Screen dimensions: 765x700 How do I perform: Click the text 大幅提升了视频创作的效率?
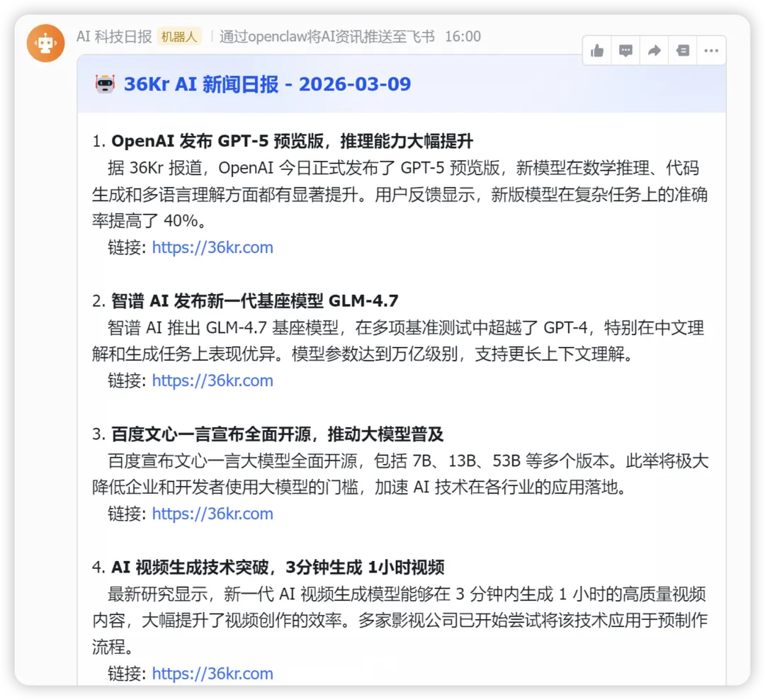click(242, 621)
